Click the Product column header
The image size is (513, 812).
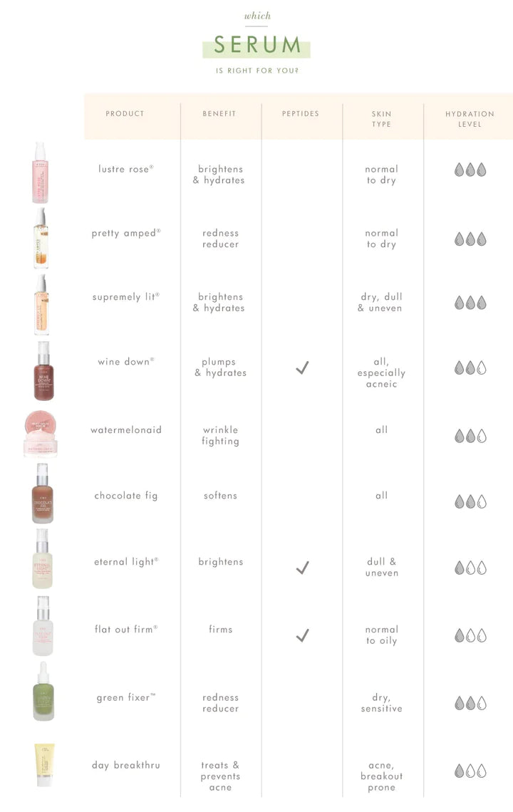pos(125,114)
